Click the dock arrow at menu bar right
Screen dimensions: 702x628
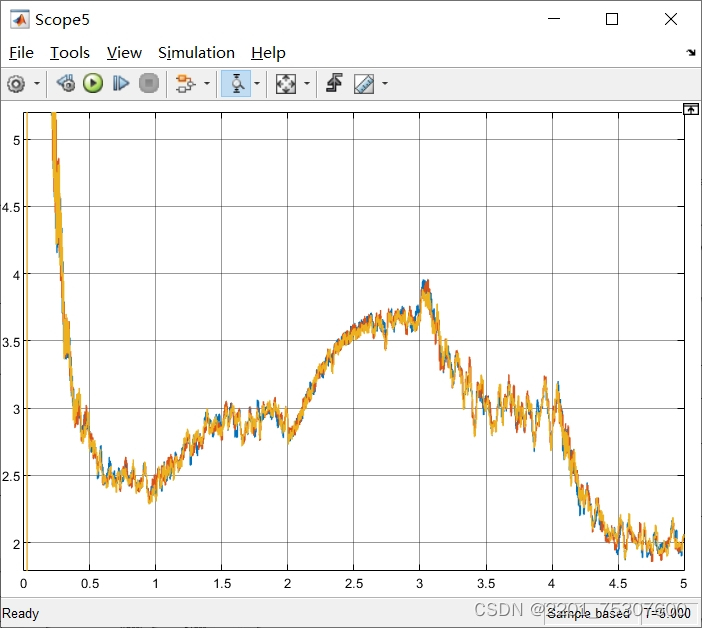[691, 53]
